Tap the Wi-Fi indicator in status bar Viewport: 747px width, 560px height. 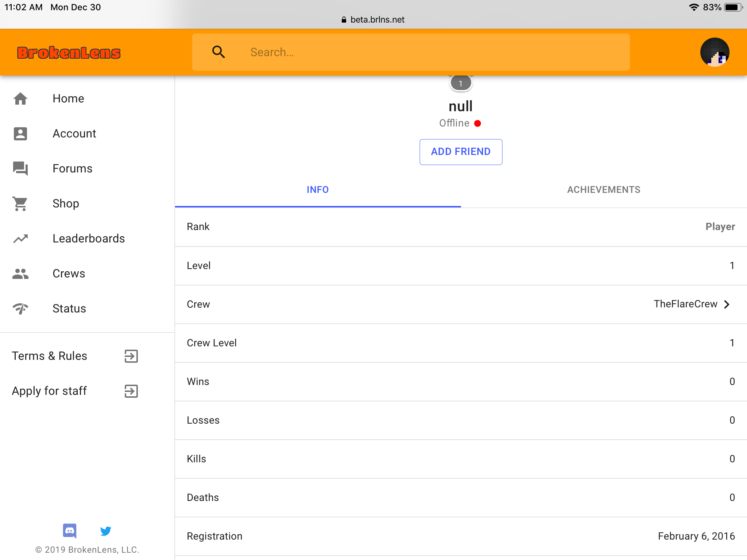coord(694,7)
